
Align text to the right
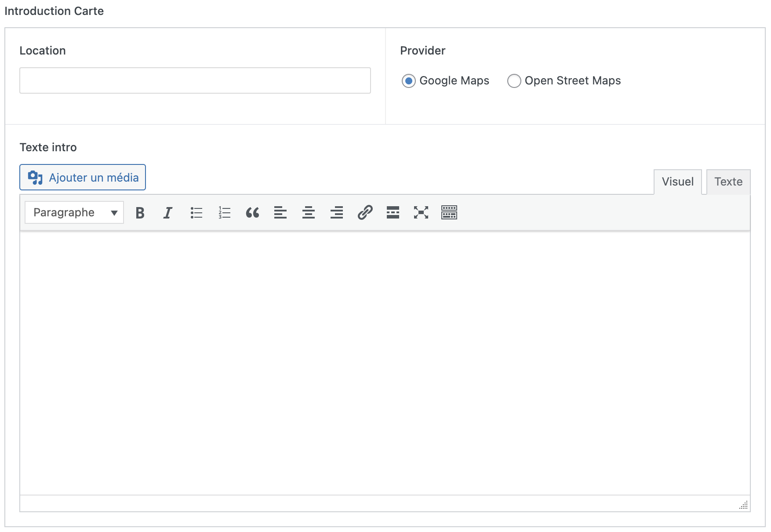click(x=337, y=213)
